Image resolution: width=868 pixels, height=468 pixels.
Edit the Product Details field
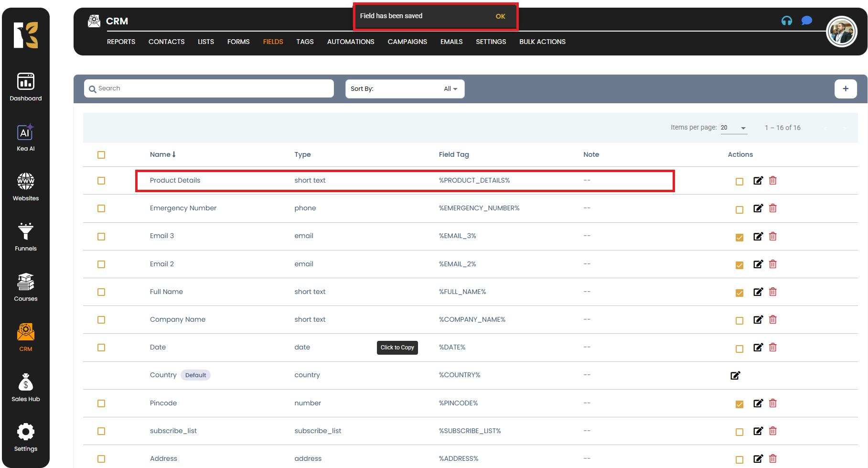(x=758, y=180)
